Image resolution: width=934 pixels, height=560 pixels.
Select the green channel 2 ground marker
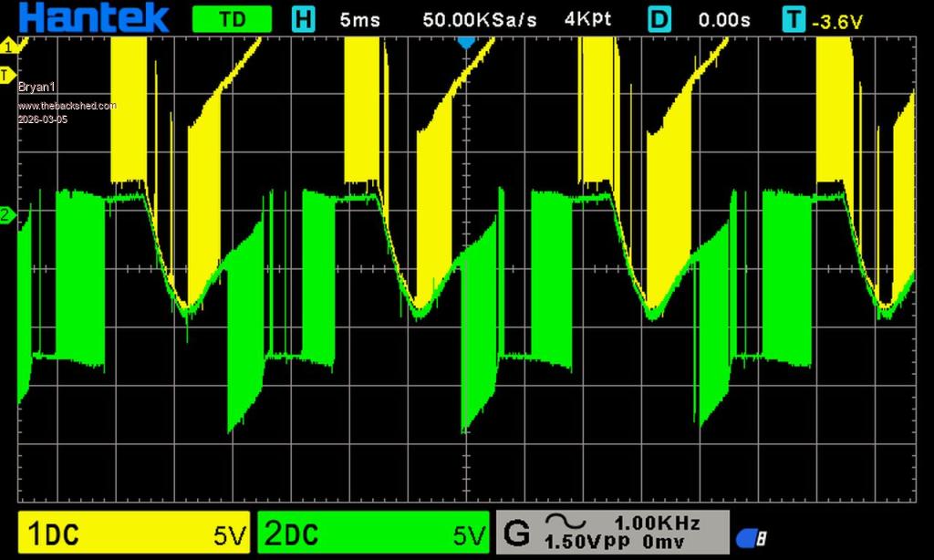[x=7, y=215]
